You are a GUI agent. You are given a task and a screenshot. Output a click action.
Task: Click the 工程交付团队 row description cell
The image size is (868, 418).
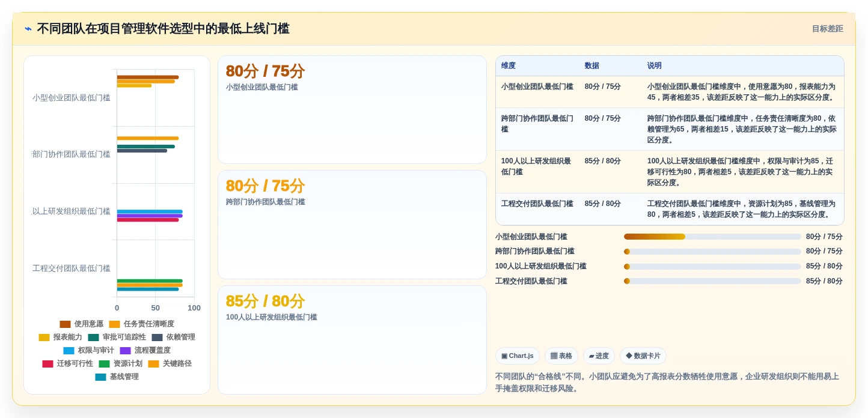tap(742, 209)
